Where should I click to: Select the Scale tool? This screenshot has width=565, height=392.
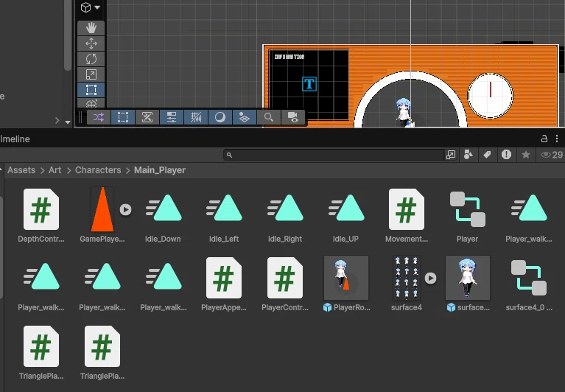point(91,74)
